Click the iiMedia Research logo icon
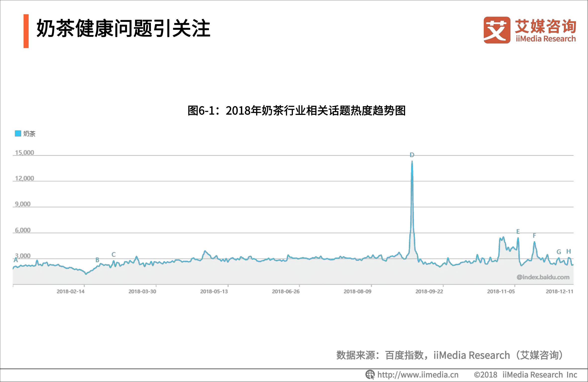Screen dimensions: 588x382 [x=497, y=30]
